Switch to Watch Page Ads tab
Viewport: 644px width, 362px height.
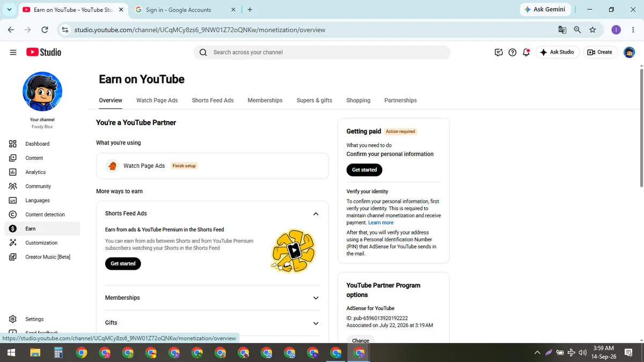tap(157, 100)
